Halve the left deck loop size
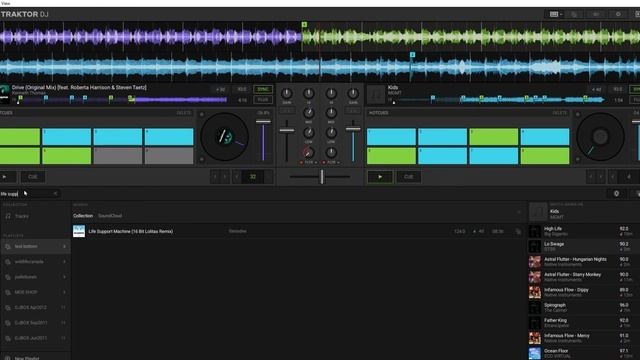Screen dimensions: 640x360 click(237, 177)
